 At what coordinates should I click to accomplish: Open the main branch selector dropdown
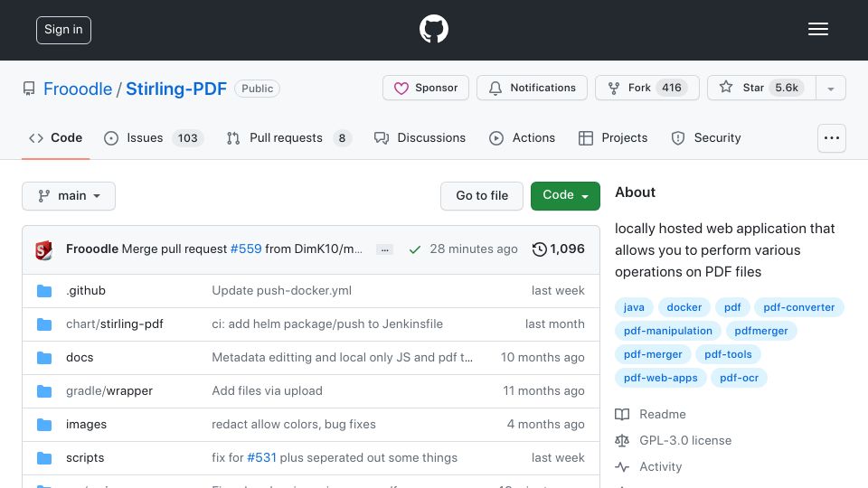point(69,196)
